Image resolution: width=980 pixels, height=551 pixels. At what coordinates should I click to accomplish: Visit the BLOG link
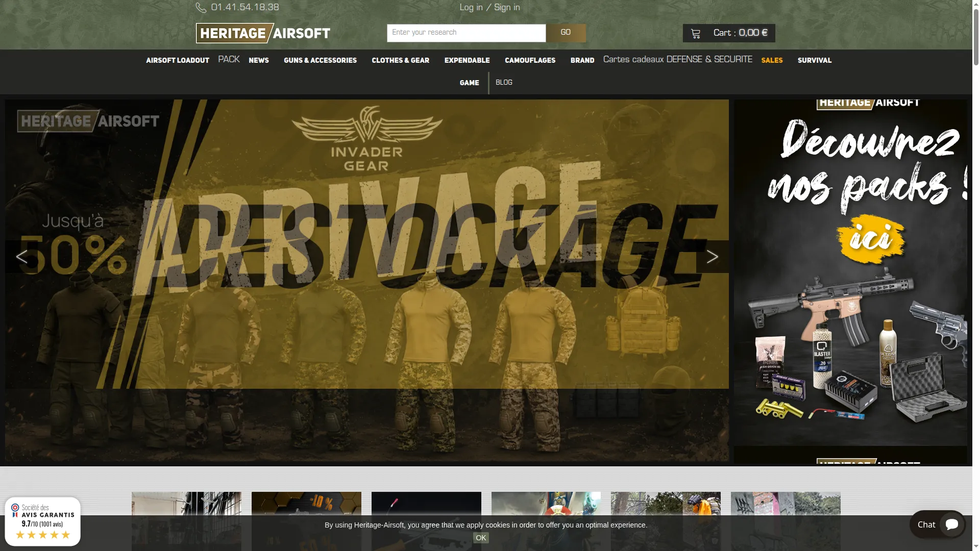click(x=504, y=83)
